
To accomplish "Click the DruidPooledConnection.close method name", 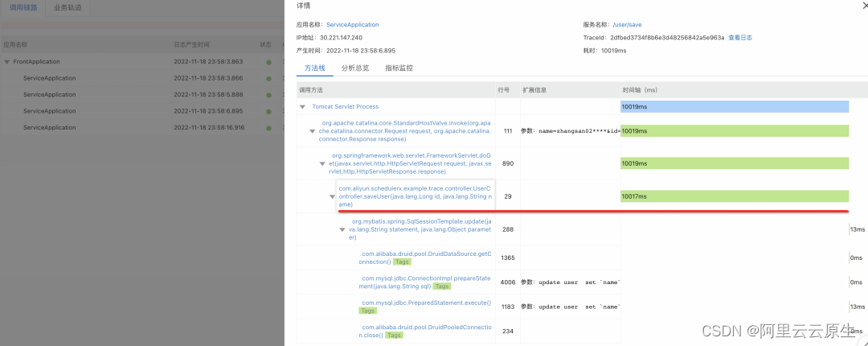I will 424,331.
